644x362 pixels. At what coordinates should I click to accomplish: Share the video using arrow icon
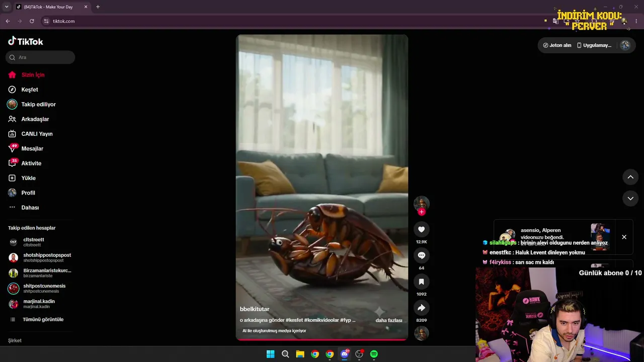421,308
